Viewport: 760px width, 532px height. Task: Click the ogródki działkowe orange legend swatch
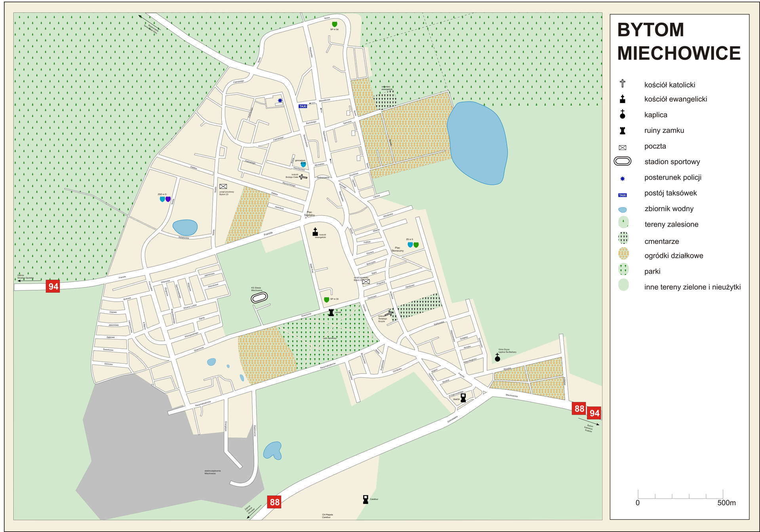click(x=623, y=254)
